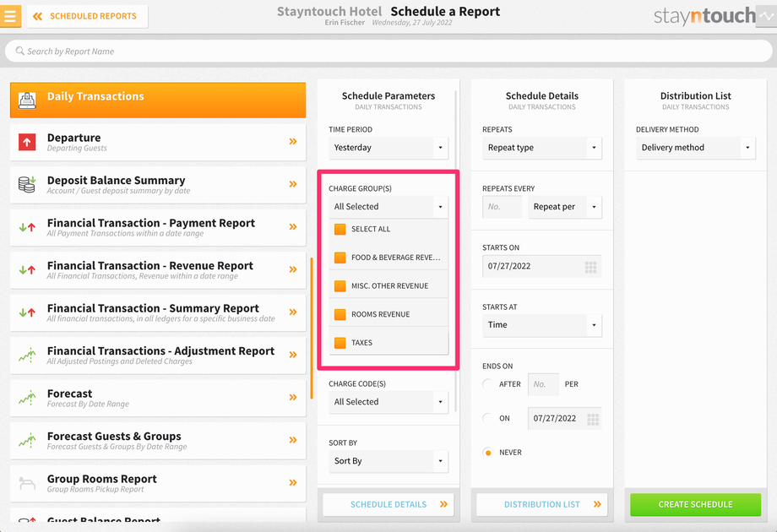777x532 pixels.
Task: Click the Forecast chart icon
Action: pos(27,398)
